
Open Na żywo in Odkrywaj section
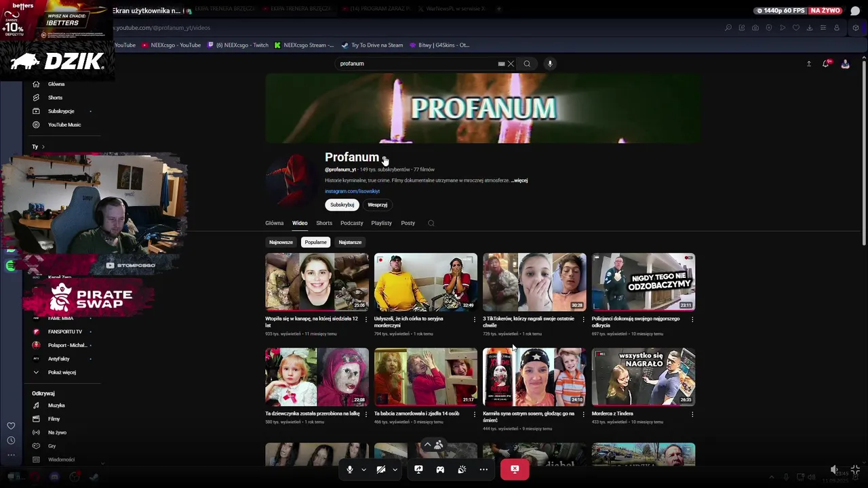tap(57, 432)
